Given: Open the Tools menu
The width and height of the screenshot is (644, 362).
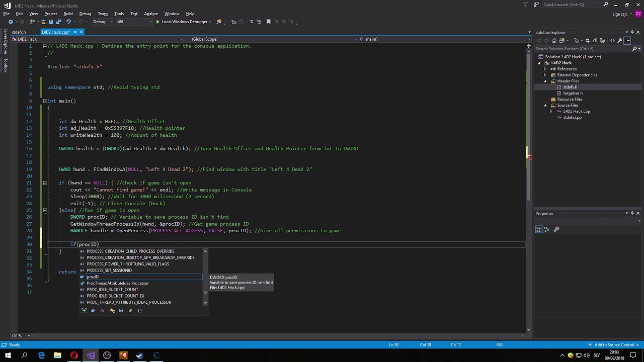Looking at the screenshot, I should coord(119,14).
